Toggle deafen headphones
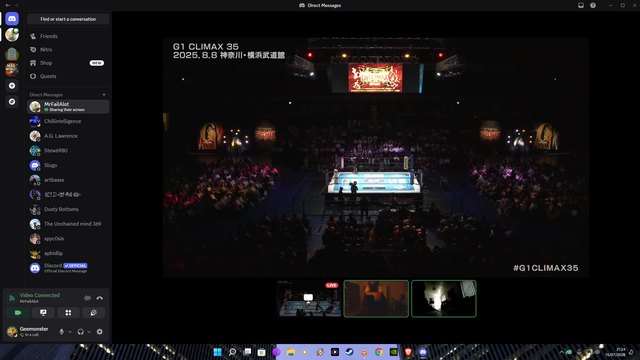The image size is (640, 360). coord(80,332)
